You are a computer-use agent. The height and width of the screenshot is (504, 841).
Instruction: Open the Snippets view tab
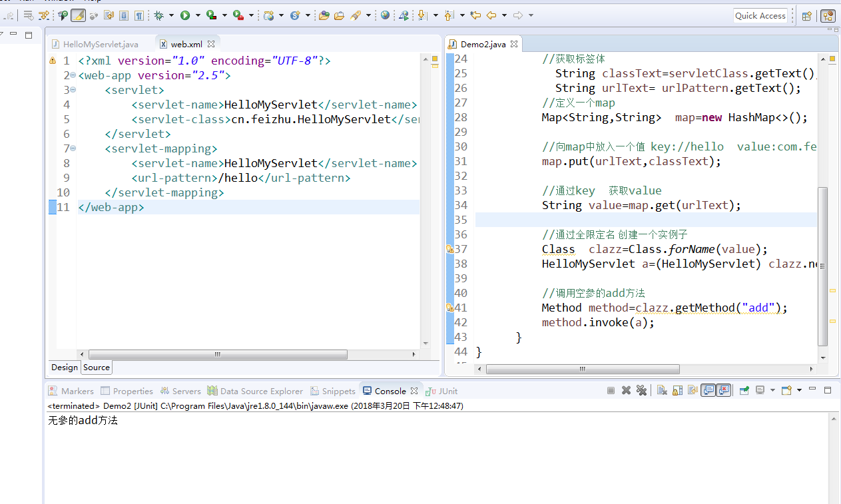pos(332,391)
